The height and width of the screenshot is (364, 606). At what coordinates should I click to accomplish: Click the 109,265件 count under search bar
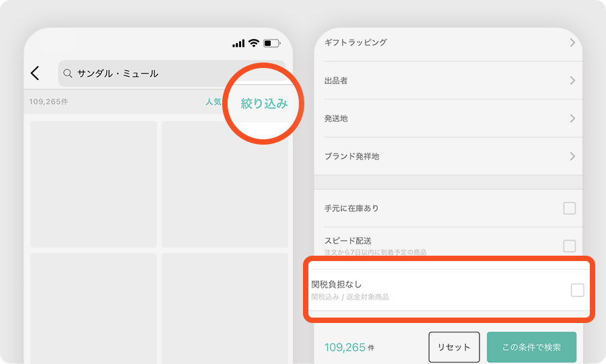click(x=48, y=102)
